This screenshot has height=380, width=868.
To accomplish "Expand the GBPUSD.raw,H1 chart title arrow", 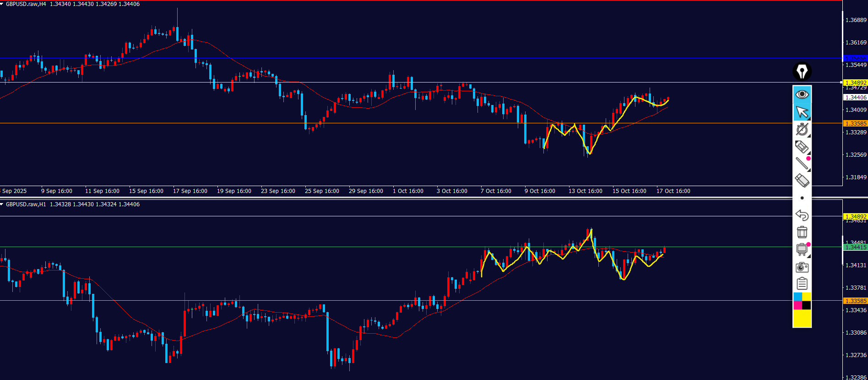I will (x=2, y=204).
